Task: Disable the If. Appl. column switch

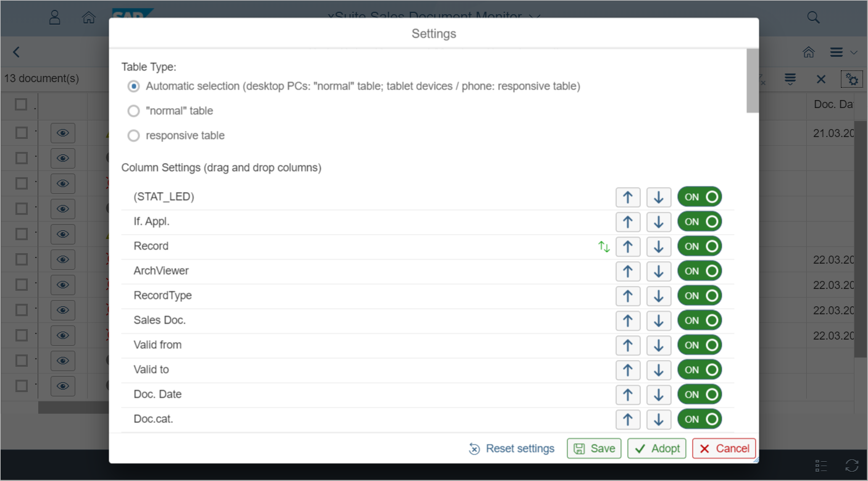Action: point(699,222)
